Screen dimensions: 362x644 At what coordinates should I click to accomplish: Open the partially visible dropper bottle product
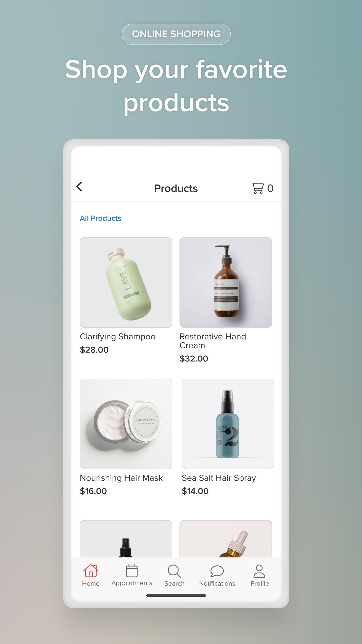[x=226, y=539]
